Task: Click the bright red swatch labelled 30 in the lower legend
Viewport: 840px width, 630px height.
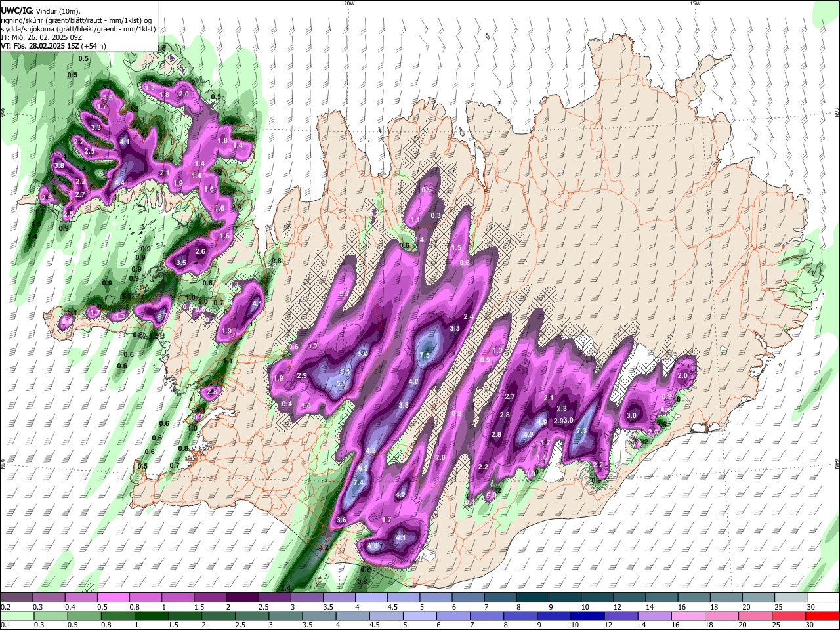Action: [823, 616]
